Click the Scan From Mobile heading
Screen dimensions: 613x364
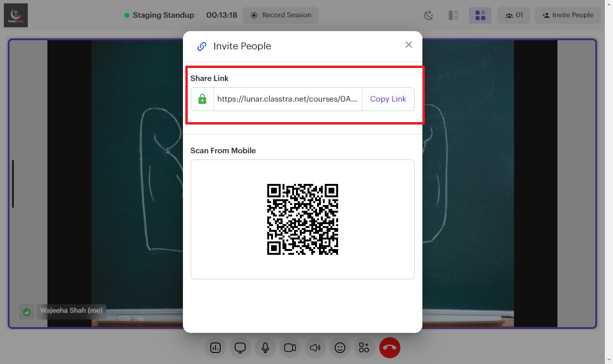click(223, 151)
